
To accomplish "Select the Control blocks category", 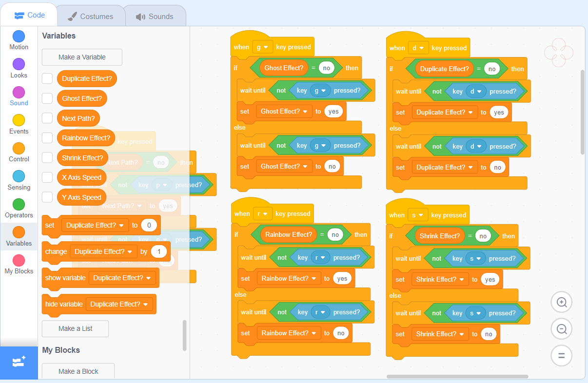I will (x=19, y=152).
